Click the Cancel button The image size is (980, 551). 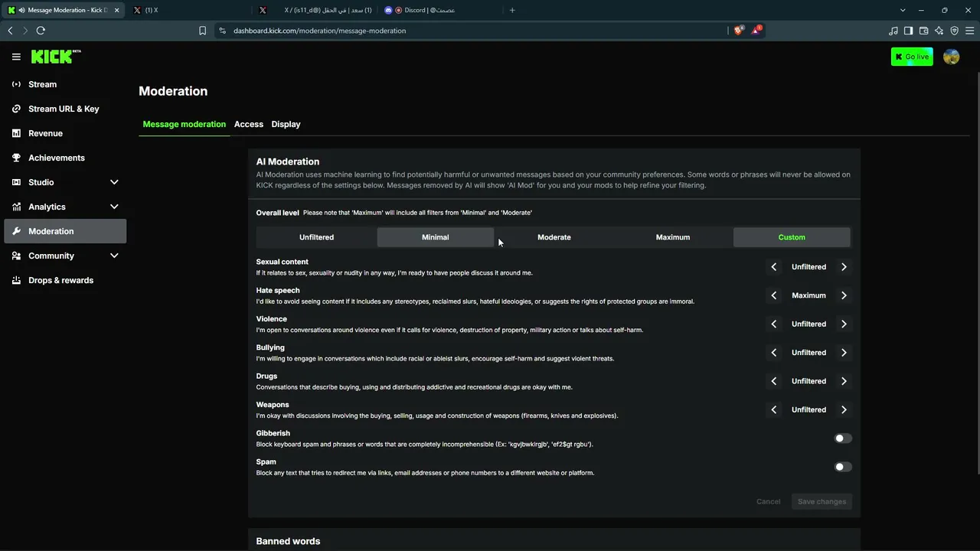[x=768, y=502]
